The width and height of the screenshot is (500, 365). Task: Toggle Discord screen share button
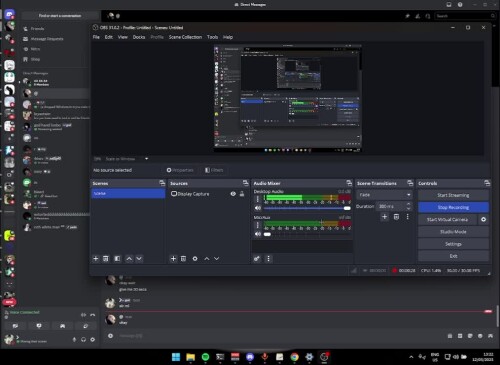click(x=39, y=326)
